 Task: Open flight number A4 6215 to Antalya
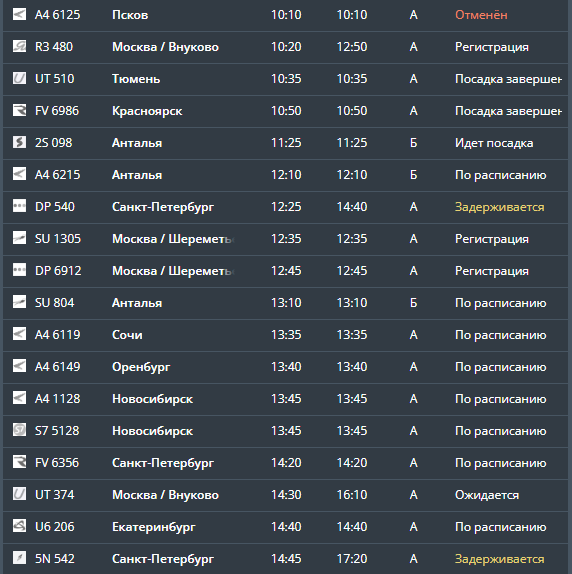[x=57, y=175]
